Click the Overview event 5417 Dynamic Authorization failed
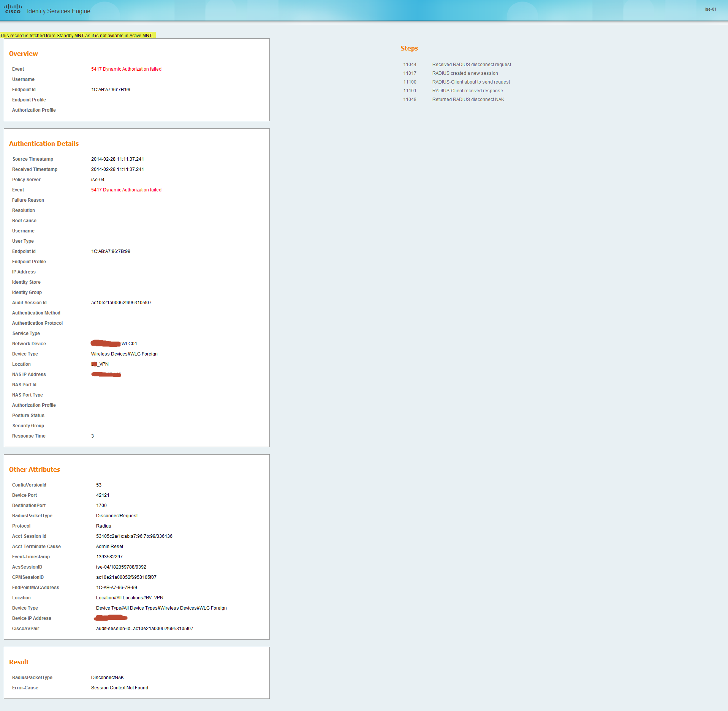 coord(126,69)
